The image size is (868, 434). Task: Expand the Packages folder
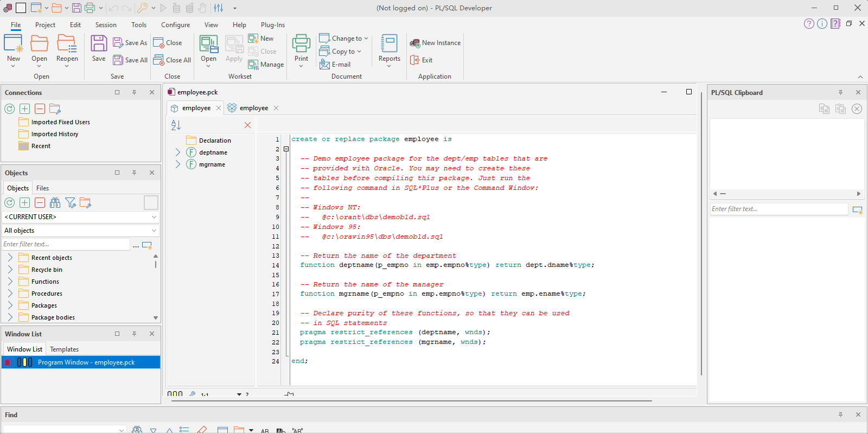10,305
